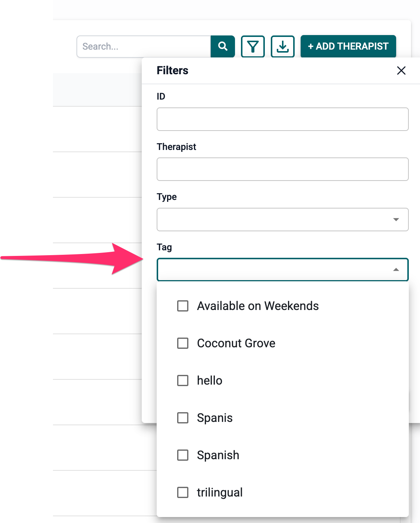Pick the Coconut Grove list item
The height and width of the screenshot is (523, 420).
[x=283, y=343]
